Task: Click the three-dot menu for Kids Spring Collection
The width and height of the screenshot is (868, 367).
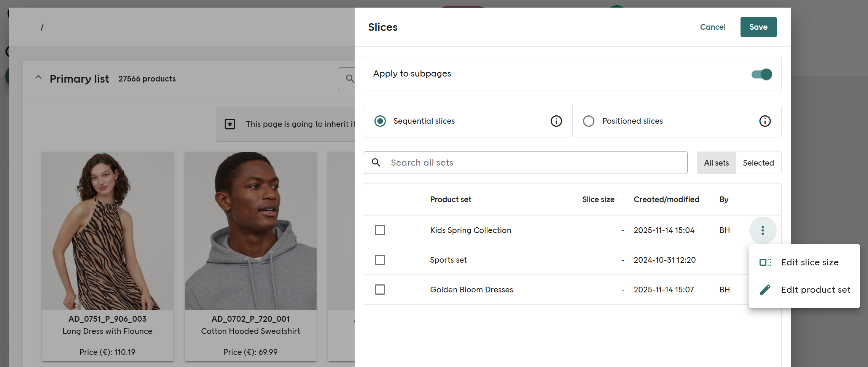Action: pyautogui.click(x=763, y=230)
